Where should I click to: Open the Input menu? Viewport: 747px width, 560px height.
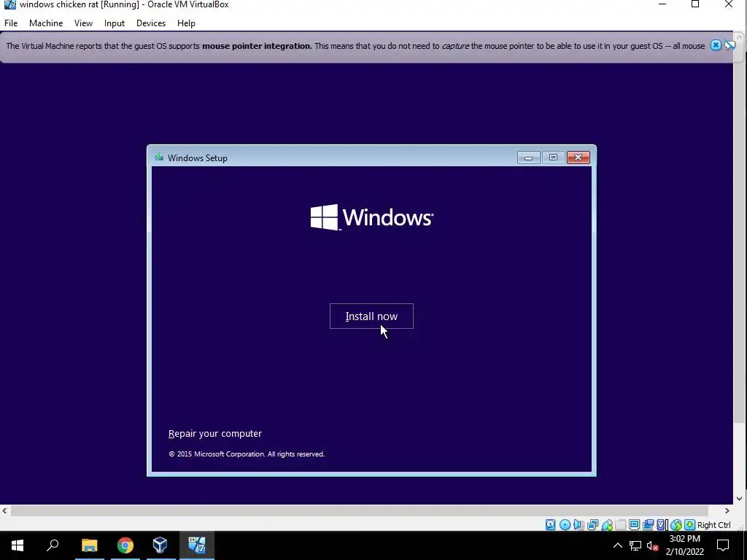(115, 23)
